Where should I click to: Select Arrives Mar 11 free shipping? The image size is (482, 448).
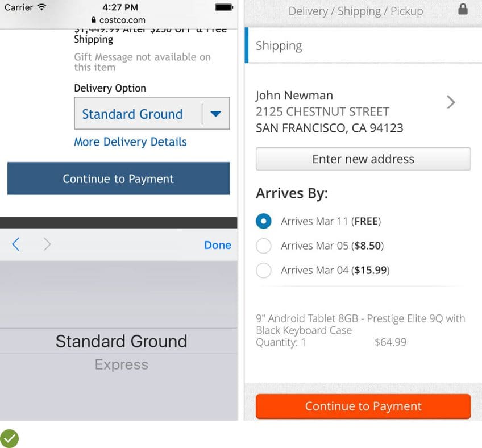264,221
